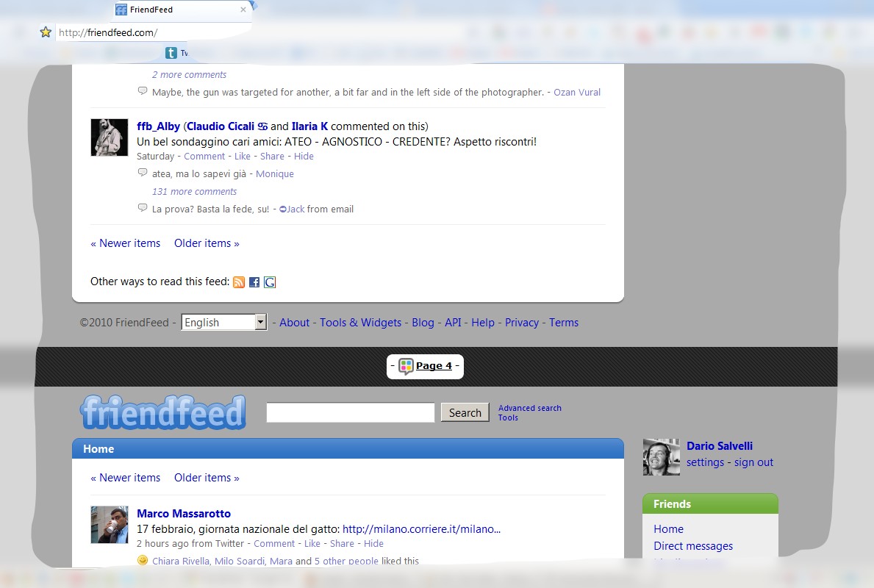Expand the 2 more comments link

(189, 75)
